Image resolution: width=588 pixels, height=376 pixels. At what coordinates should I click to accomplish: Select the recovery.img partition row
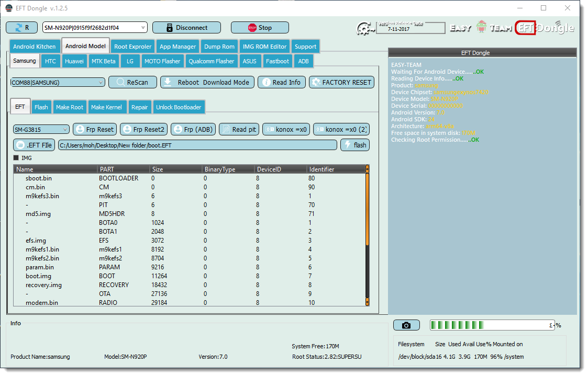coord(190,285)
